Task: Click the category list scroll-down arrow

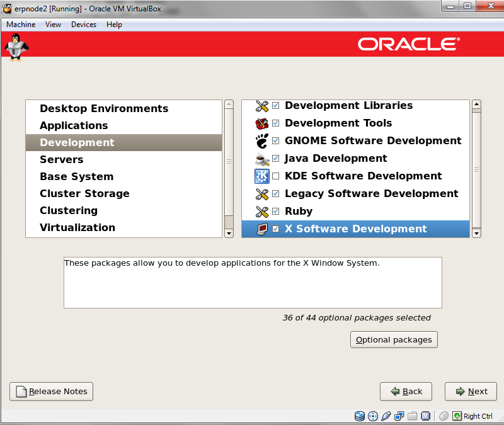Action: point(229,233)
